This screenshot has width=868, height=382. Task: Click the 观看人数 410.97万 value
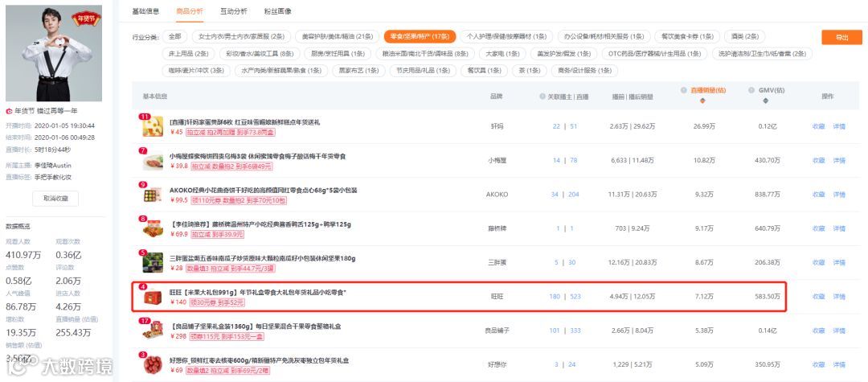23,255
